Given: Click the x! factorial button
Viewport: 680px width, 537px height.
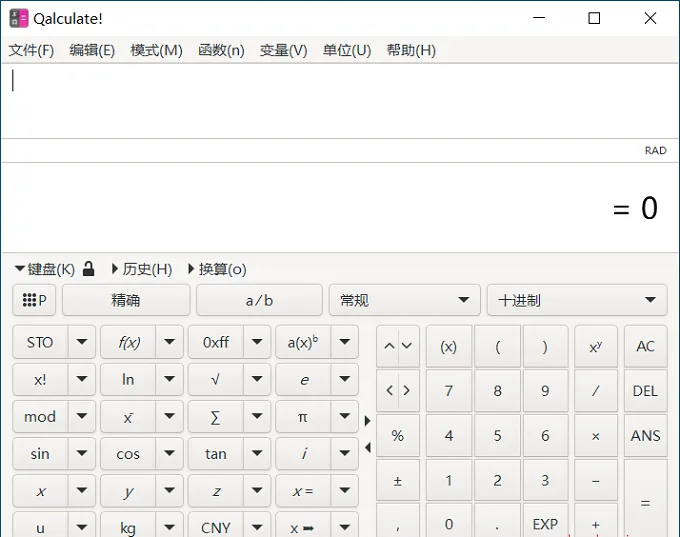Looking at the screenshot, I should click(40, 380).
